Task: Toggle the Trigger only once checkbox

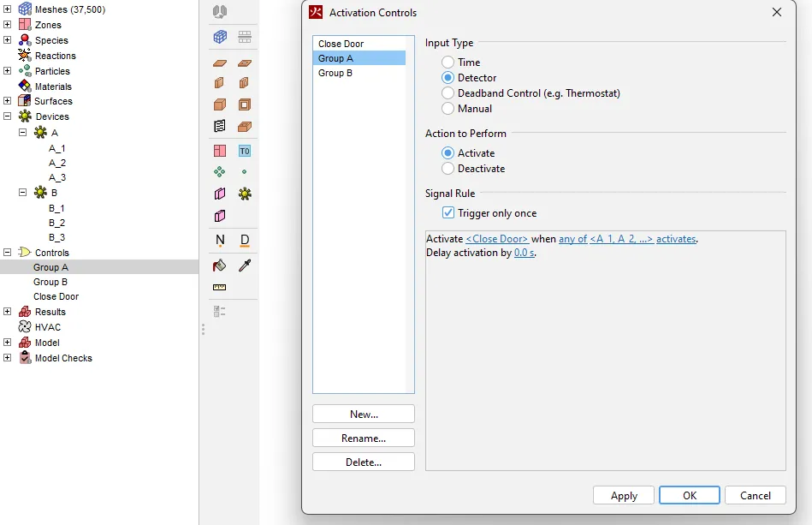Action: point(448,213)
